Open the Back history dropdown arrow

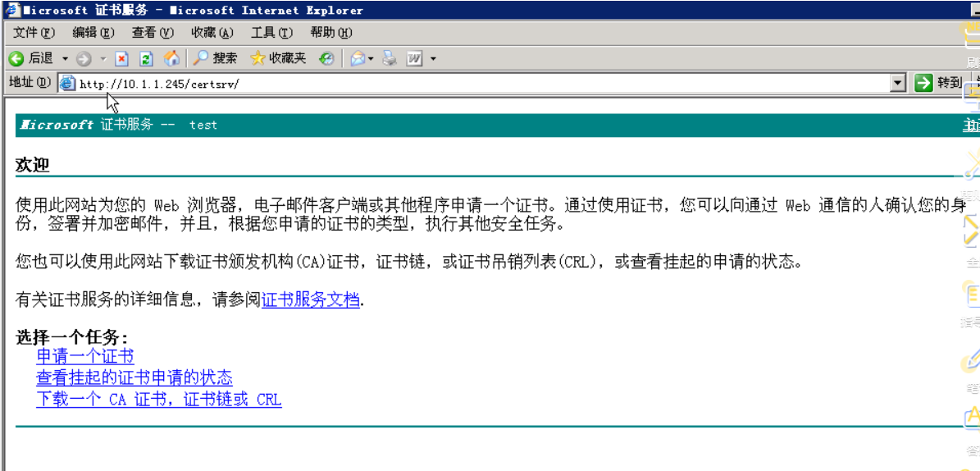tap(65, 59)
